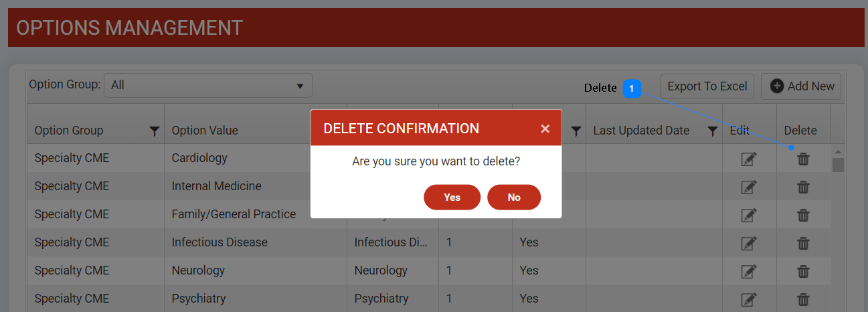Open the Option Group dropdown

208,86
